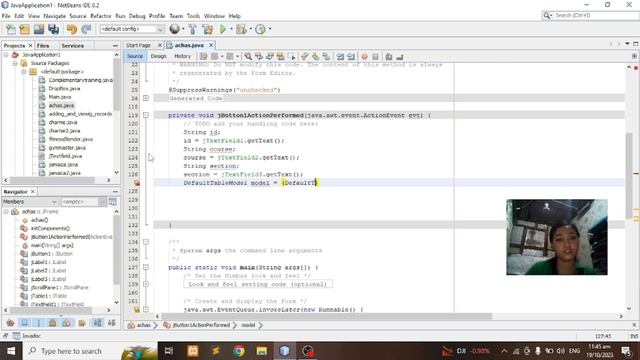Click the error lightbulb on line 127
This screenshot has height=360, width=640.
[137, 183]
